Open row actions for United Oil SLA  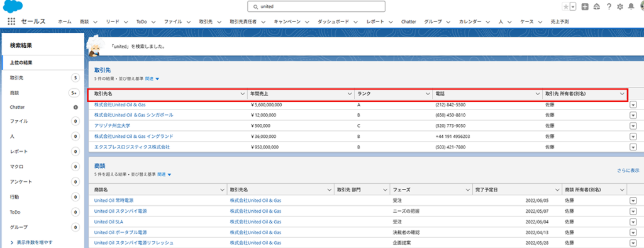(x=633, y=222)
